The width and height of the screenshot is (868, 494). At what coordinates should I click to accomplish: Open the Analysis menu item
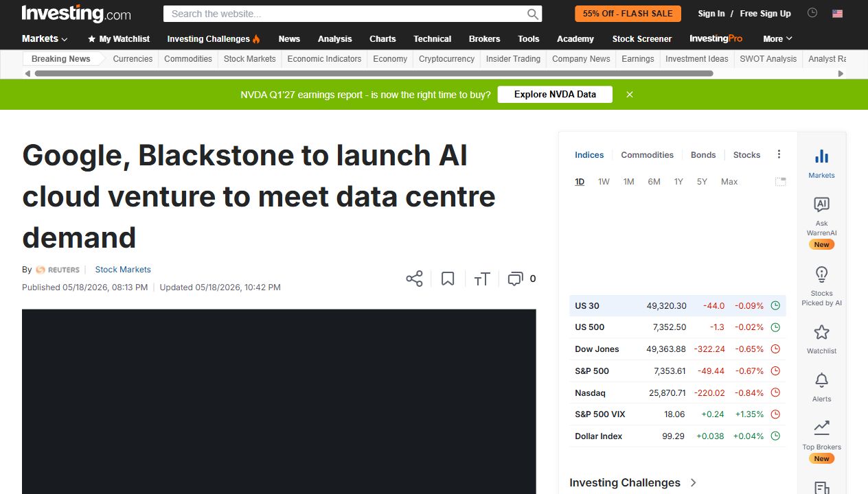[x=334, y=38]
